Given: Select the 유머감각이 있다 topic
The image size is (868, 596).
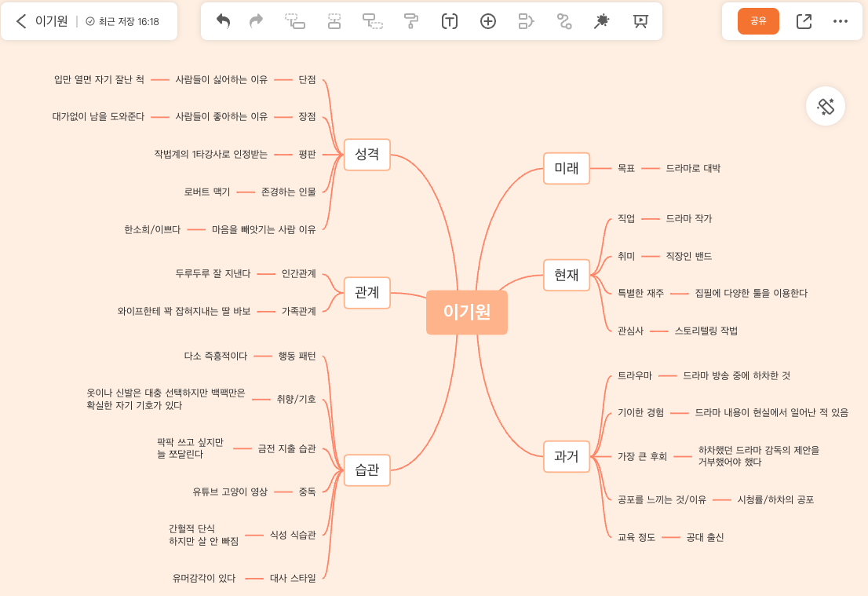Looking at the screenshot, I should point(204,578).
